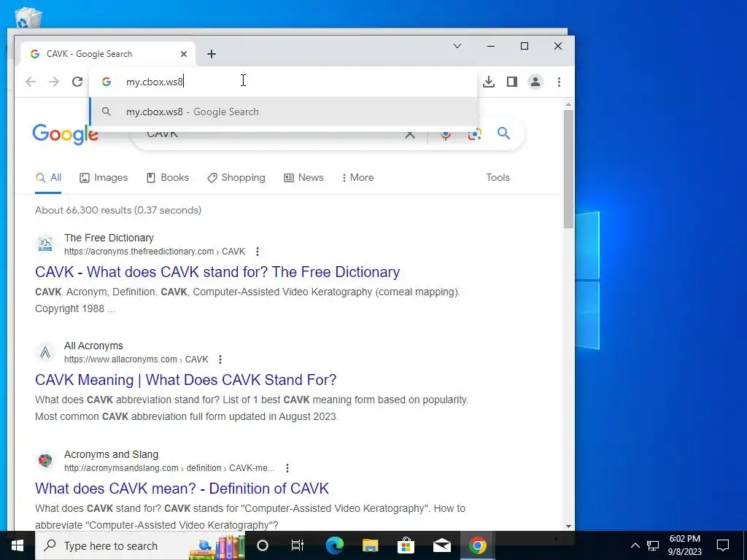747x560 pixels.
Task: Show hidden tray icons chevron
Action: pyautogui.click(x=635, y=545)
